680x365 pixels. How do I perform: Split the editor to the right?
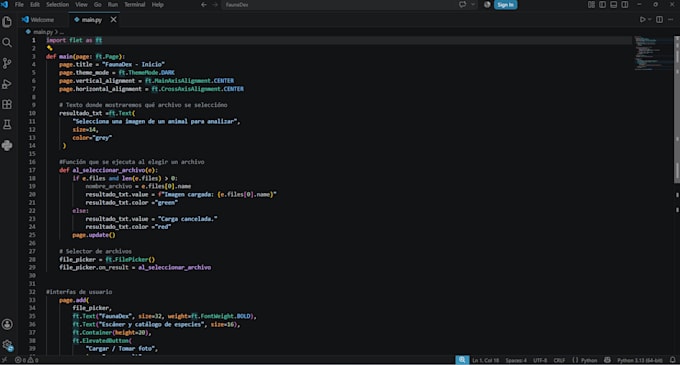tap(659, 20)
